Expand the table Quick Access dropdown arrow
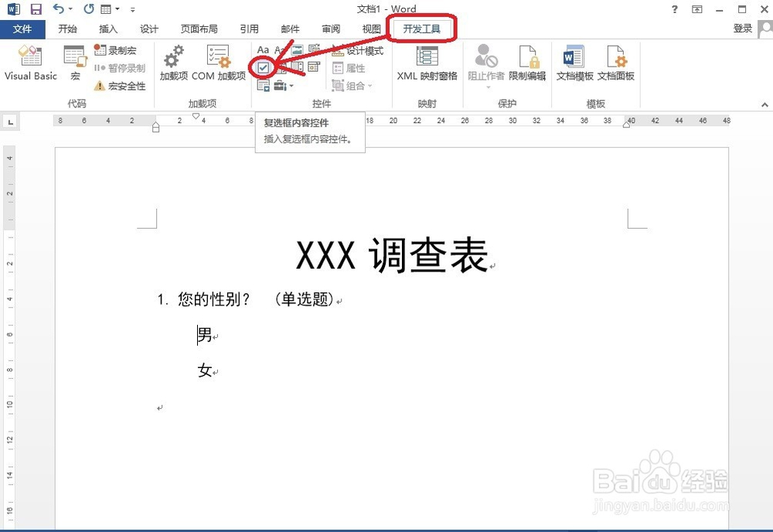The height and width of the screenshot is (532, 773). pyautogui.click(x=117, y=9)
